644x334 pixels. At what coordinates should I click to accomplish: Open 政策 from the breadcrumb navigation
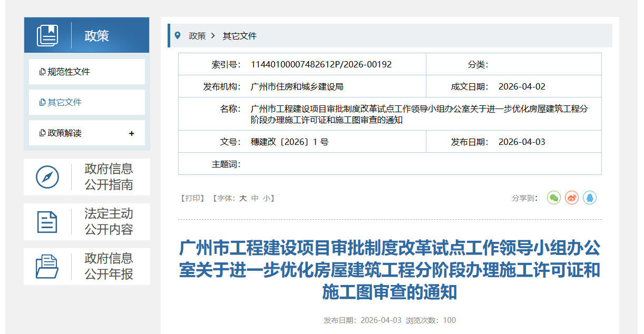[198, 35]
